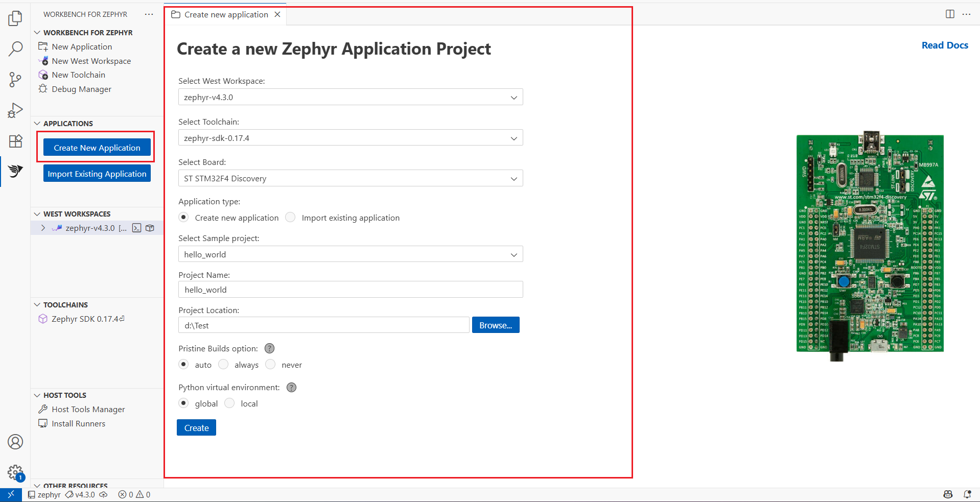Switch to the Create new application tab
The height and width of the screenshot is (502, 980).
[x=225, y=14]
